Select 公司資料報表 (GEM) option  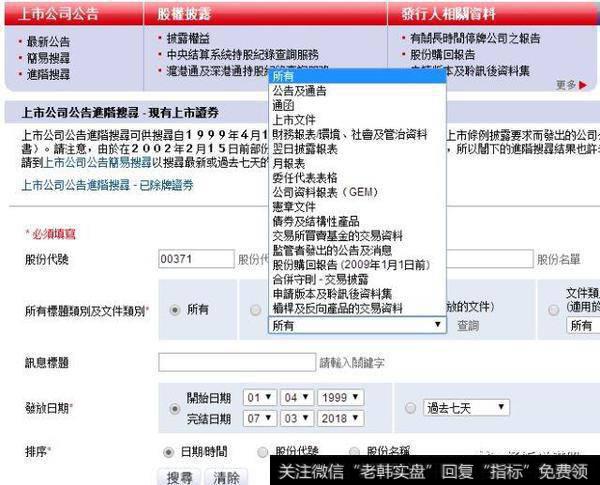[321, 190]
